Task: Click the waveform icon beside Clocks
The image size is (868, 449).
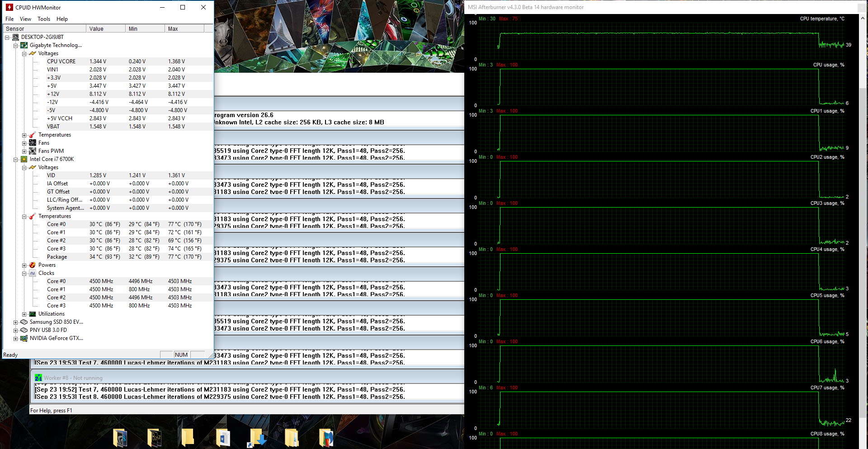Action: pyautogui.click(x=33, y=273)
